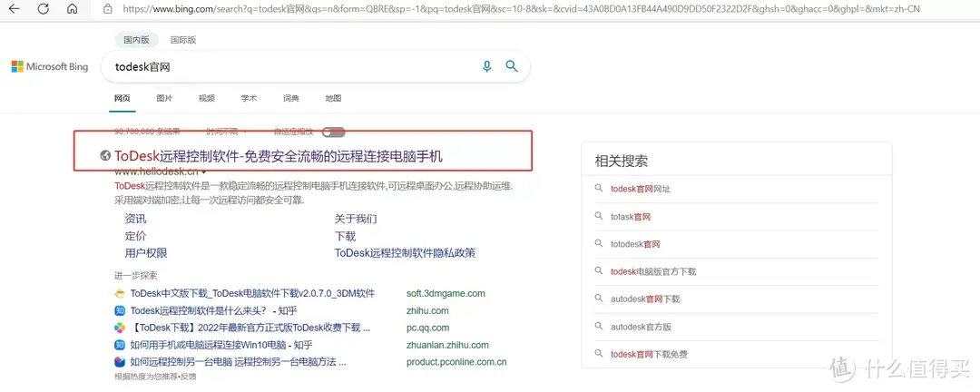Viewport: 980px width, 392px height.
Task: Search related term todesk电脑版官方下载
Action: point(653,271)
